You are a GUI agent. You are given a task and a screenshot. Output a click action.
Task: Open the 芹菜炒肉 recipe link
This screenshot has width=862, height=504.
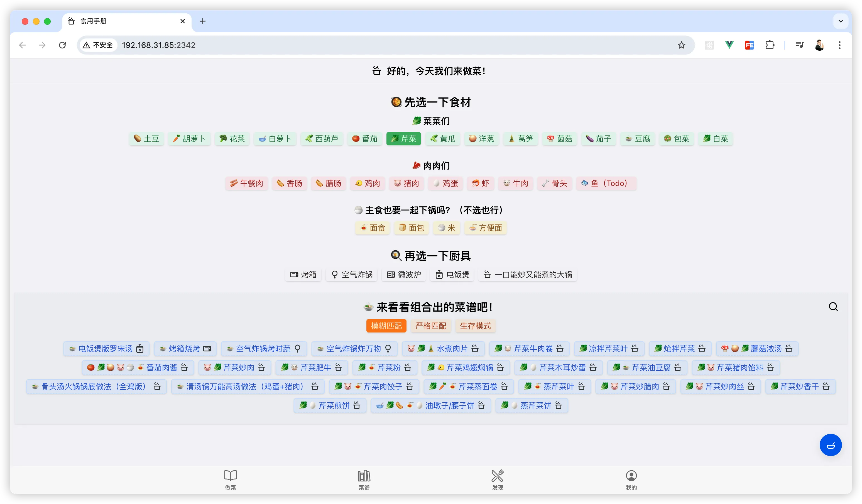pos(235,368)
